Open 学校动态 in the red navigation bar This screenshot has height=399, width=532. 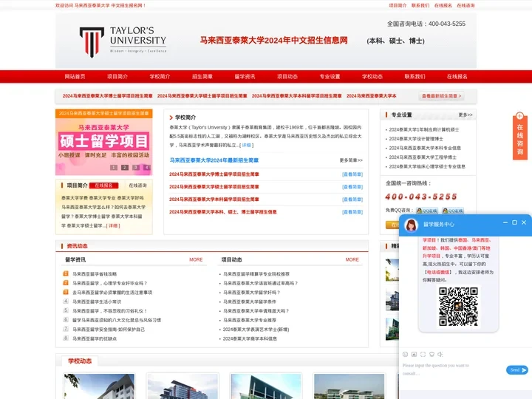pyautogui.click(x=372, y=77)
